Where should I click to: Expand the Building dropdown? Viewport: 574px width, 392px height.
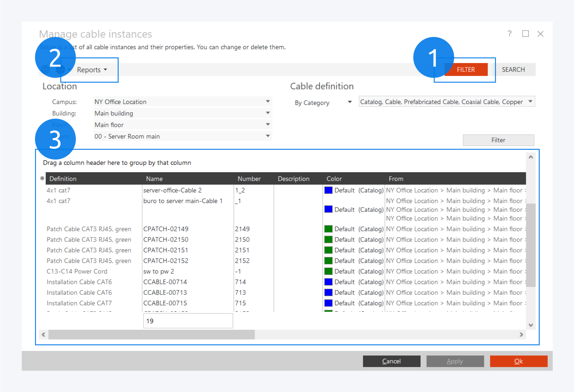tap(268, 113)
